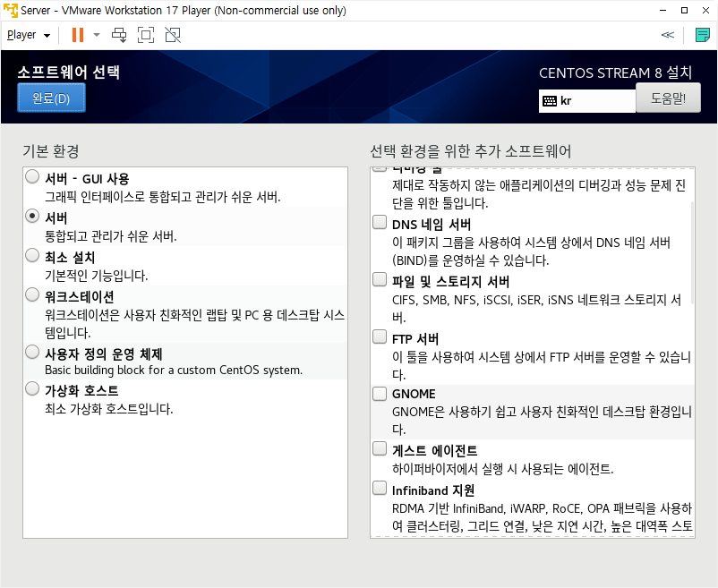The height and width of the screenshot is (588, 718).
Task: Send Ctrl+Alt+Del to the VM
Action: point(119,35)
